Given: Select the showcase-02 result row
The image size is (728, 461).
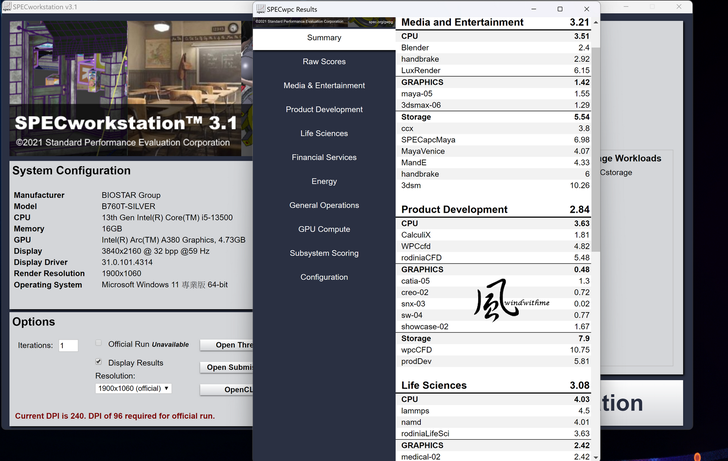Looking at the screenshot, I should pyautogui.click(x=495, y=326).
